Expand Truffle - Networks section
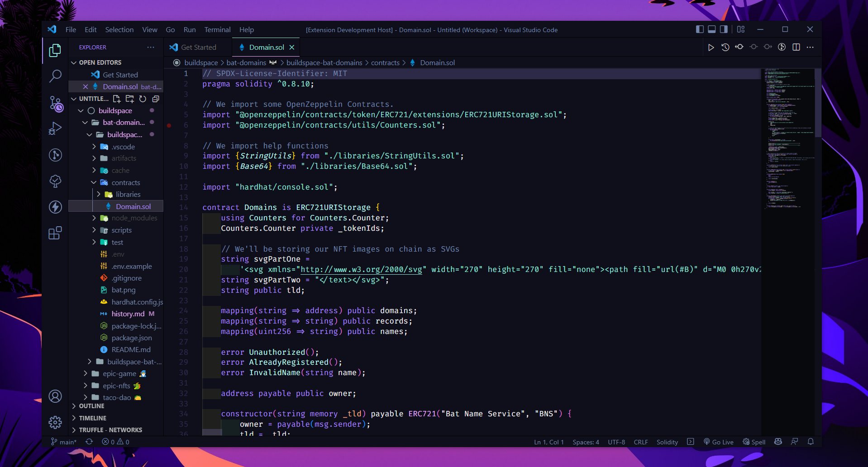Screen dimensions: 868x467 pos(116,430)
